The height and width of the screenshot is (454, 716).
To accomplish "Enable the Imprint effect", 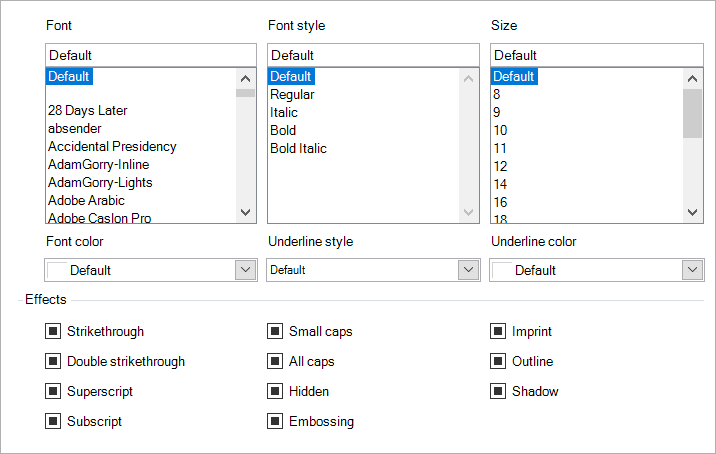I will 498,331.
